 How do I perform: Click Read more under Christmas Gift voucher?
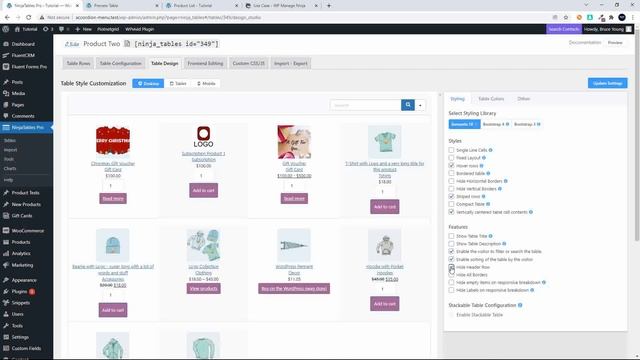click(113, 198)
